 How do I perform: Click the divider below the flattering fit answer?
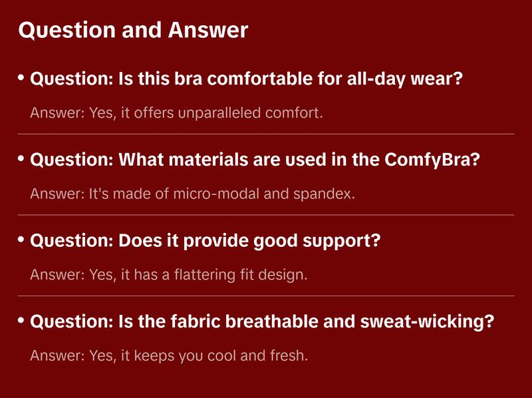click(266, 296)
